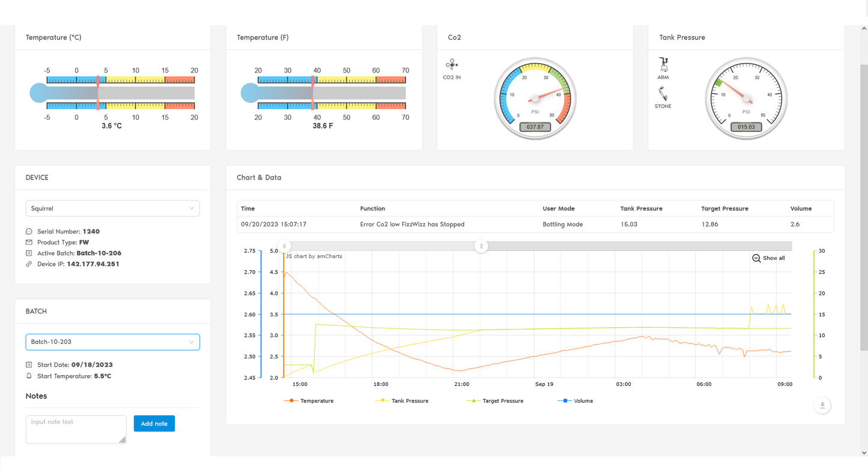Click the note text input field
This screenshot has width=868, height=470.
[x=76, y=429]
